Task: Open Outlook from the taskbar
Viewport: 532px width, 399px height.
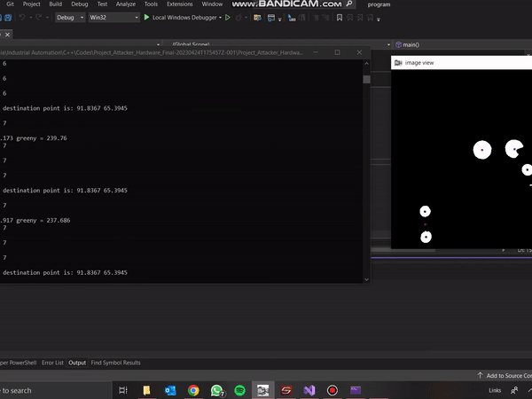Action: coord(170,390)
